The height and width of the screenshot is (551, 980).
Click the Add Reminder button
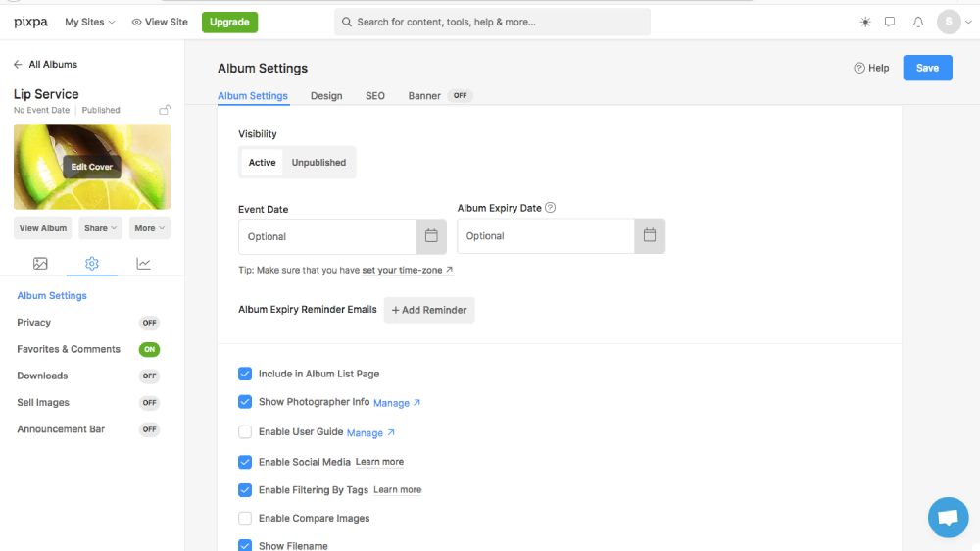pyautogui.click(x=429, y=310)
